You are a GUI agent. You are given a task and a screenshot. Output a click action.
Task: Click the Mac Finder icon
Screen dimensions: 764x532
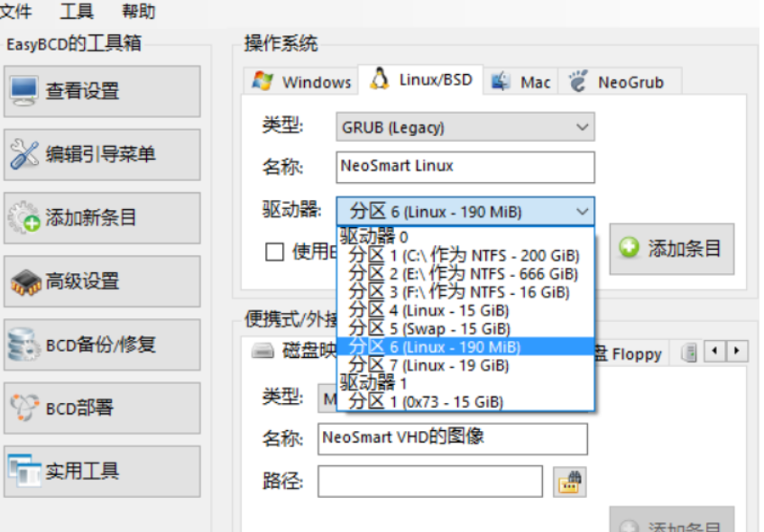500,81
